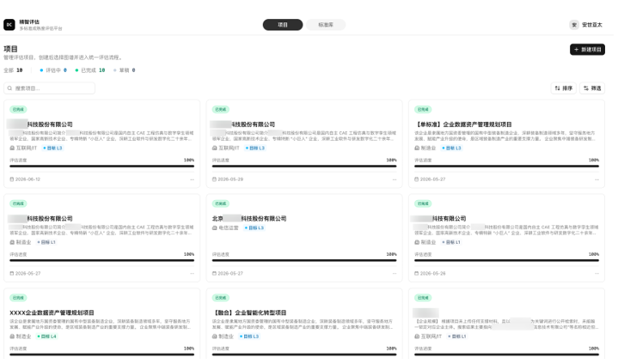
Task: Filter by 草稿 status
Action: coord(125,70)
